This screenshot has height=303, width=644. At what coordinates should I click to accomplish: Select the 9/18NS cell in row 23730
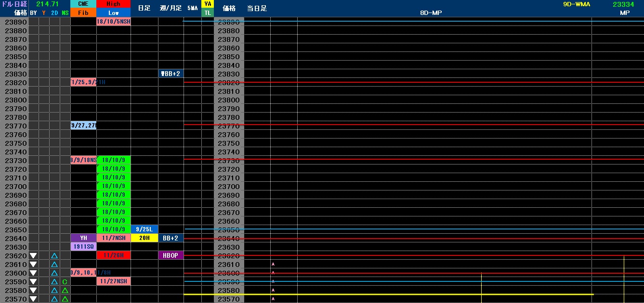click(83, 160)
